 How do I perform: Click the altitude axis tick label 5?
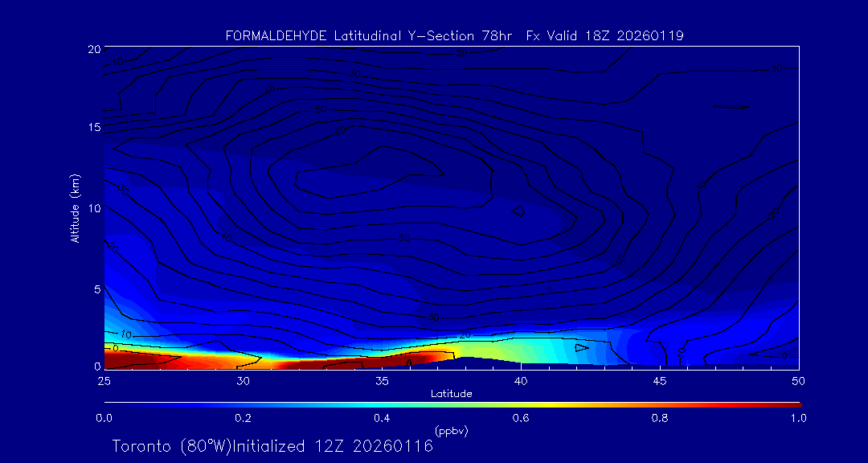click(x=97, y=289)
